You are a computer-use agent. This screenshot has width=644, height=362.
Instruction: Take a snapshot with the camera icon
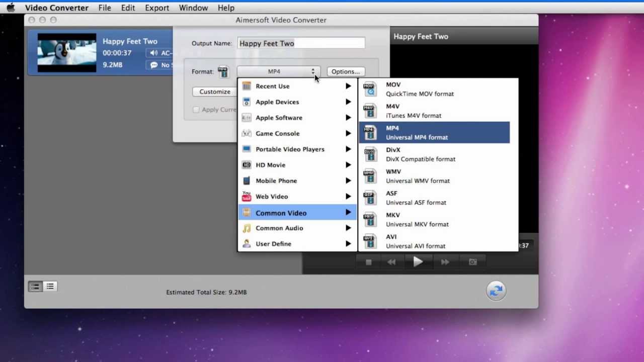472,262
